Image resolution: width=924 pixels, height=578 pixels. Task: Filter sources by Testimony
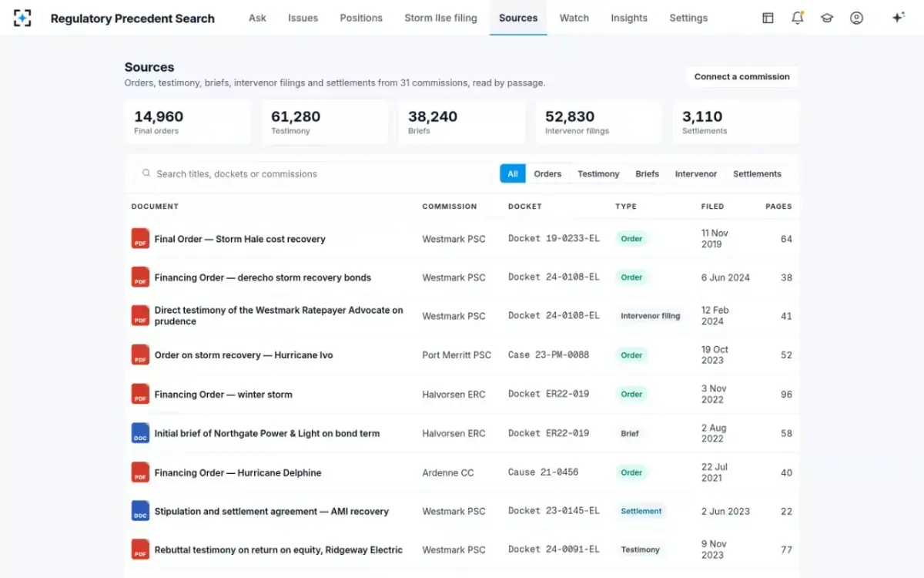pos(598,174)
